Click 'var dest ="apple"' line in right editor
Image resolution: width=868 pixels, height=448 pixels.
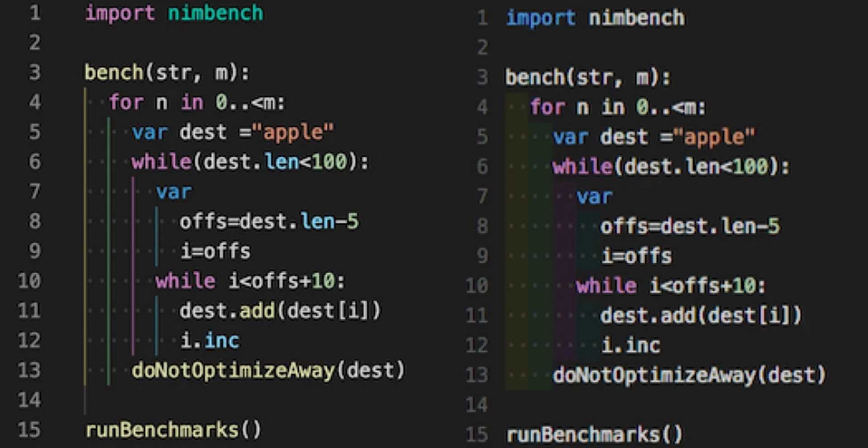[654, 137]
